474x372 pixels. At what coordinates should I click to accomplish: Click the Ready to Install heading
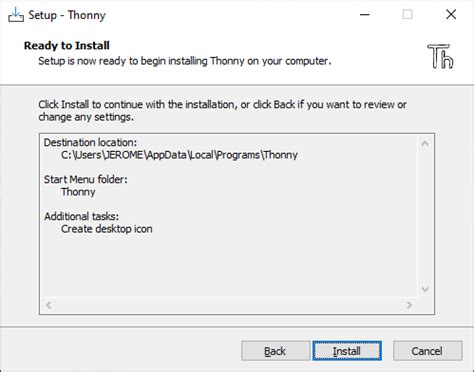coord(67,45)
